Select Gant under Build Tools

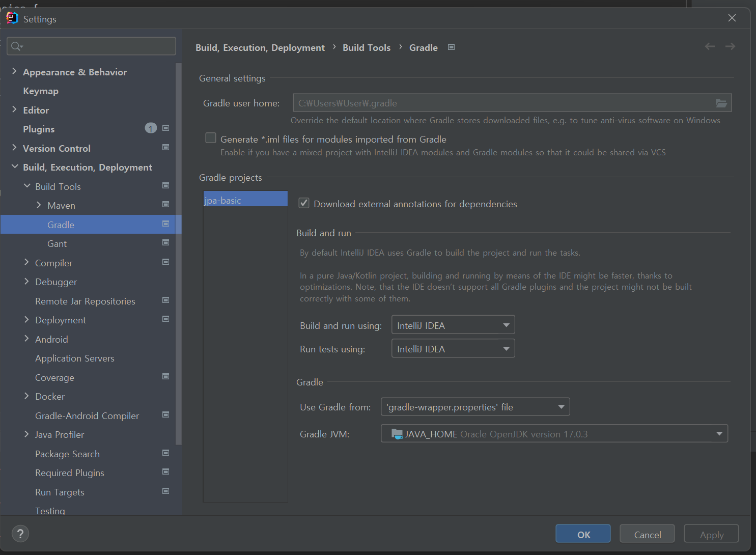pos(57,244)
